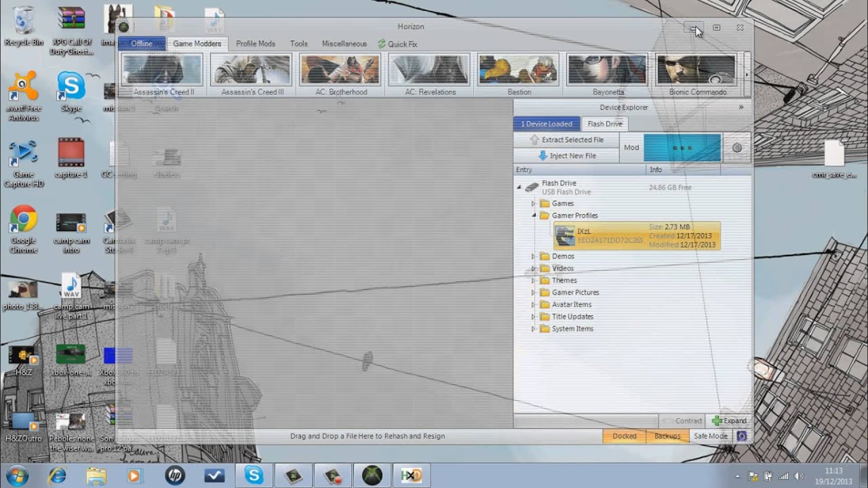Launch Internet Explorer from taskbar
This screenshot has width=868, height=488.
click(x=58, y=476)
